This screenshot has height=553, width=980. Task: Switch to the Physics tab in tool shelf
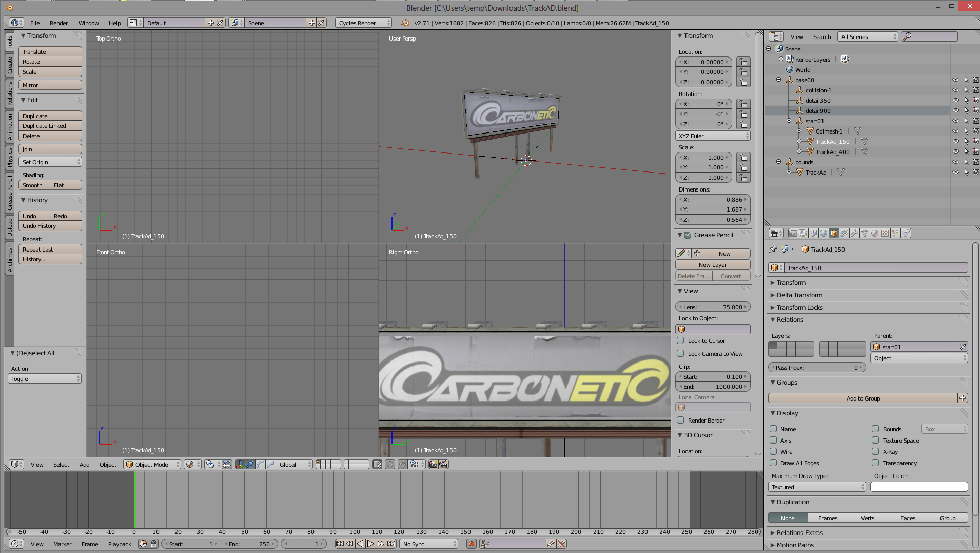pyautogui.click(x=9, y=158)
